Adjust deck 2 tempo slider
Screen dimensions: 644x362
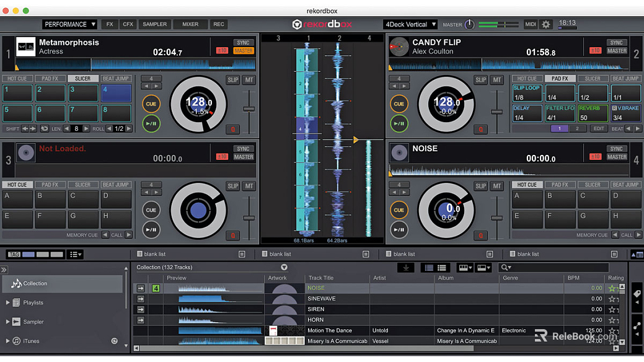[x=496, y=112]
